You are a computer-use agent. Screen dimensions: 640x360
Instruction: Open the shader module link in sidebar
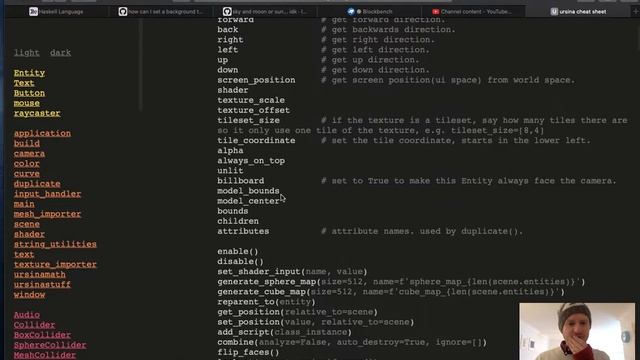[x=29, y=234]
